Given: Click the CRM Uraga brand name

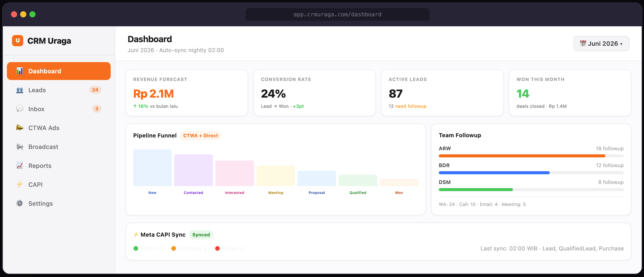Looking at the screenshot, I should [x=49, y=41].
